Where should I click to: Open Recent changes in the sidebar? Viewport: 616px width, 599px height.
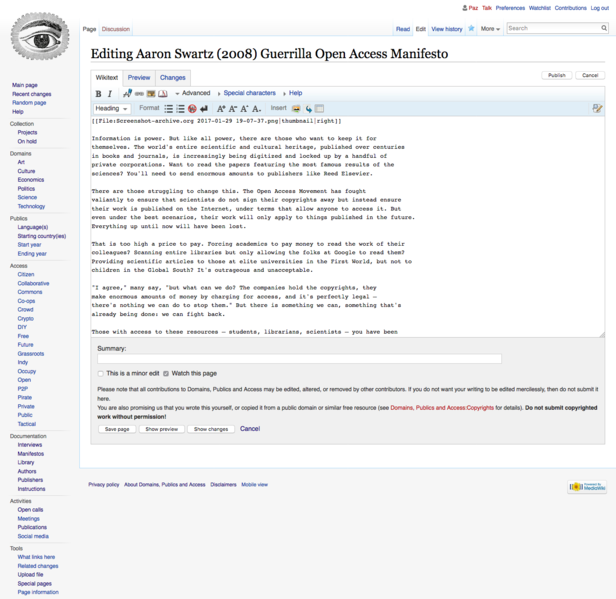pyautogui.click(x=31, y=94)
